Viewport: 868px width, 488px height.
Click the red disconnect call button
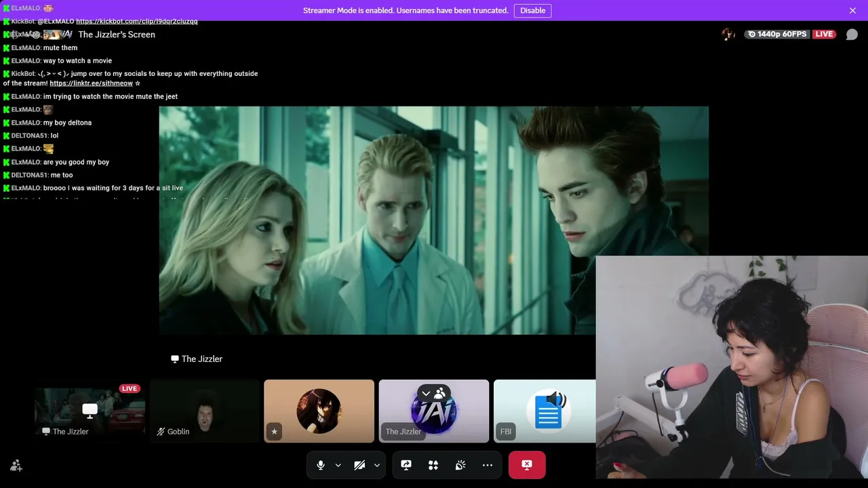[x=527, y=465]
